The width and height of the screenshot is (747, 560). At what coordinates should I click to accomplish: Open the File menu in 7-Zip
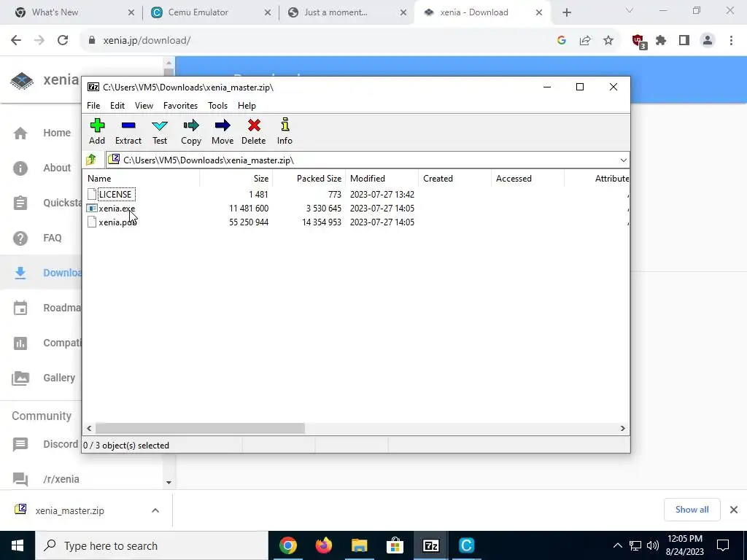(x=93, y=106)
